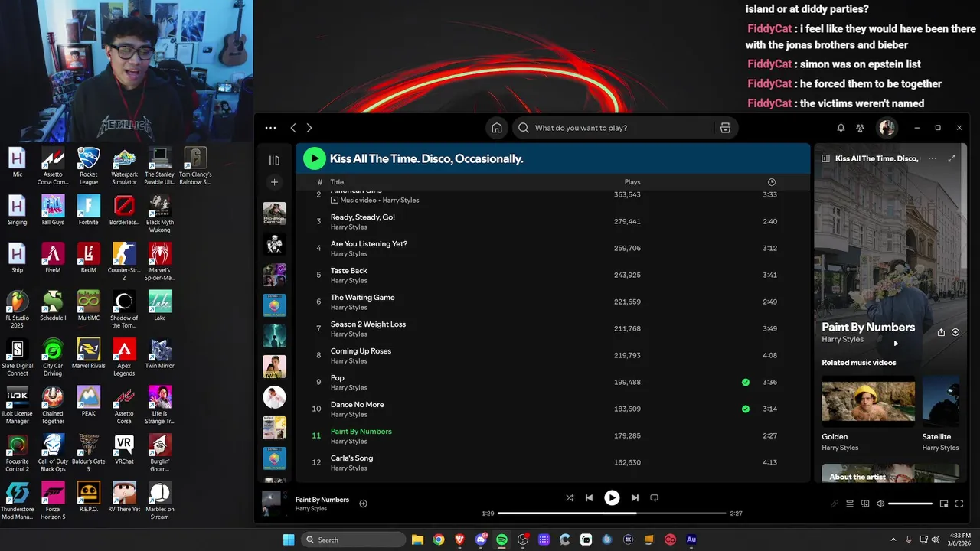Create a playlist with the plus icon
980x551 pixels.
click(274, 182)
